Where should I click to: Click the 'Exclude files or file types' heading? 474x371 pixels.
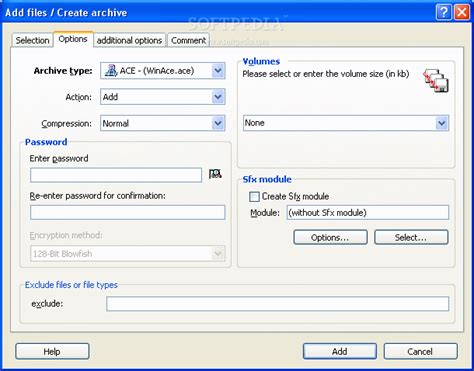(x=71, y=285)
